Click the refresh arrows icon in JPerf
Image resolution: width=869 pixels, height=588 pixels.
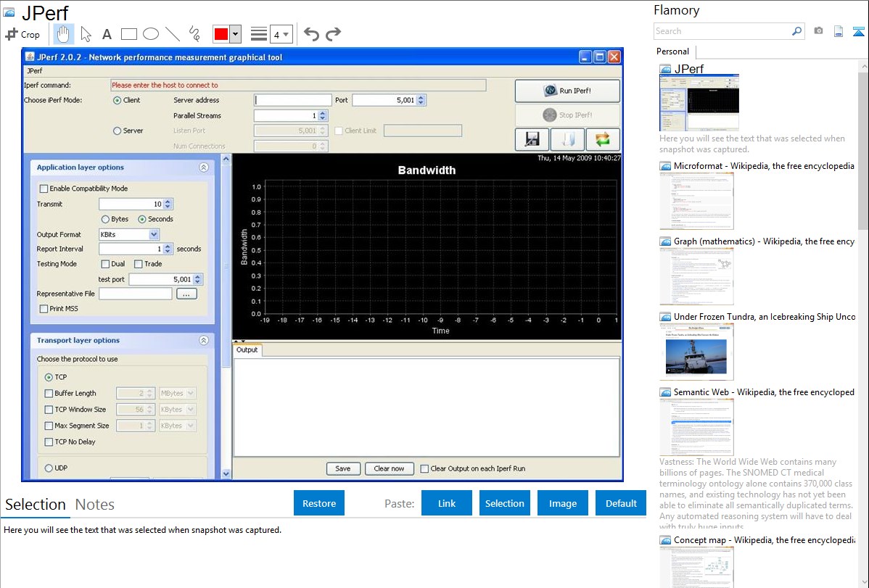[x=603, y=139]
